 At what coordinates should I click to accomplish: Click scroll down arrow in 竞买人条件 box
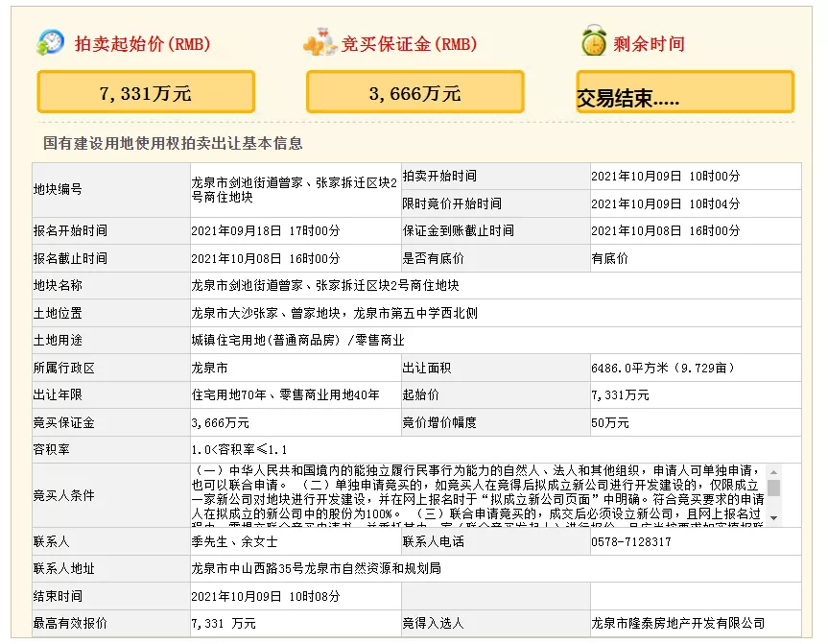point(773,518)
